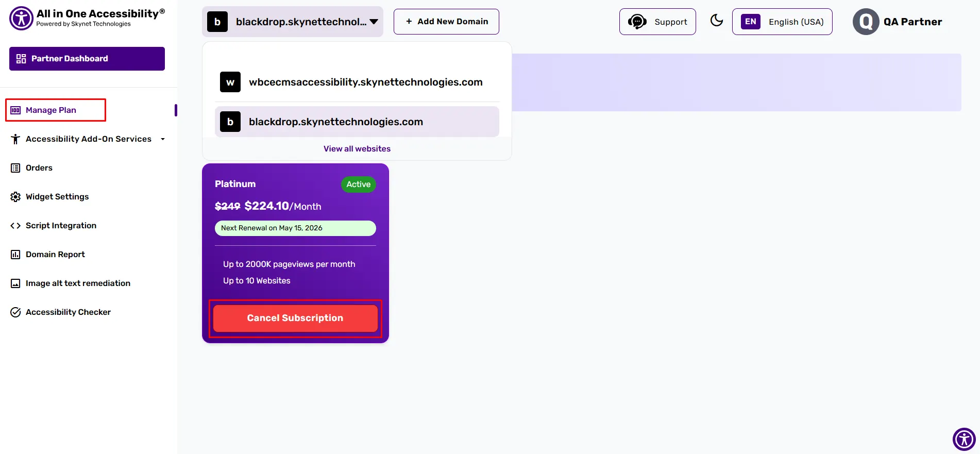Image resolution: width=980 pixels, height=454 pixels.
Task: Open Widget Settings
Action: (57, 197)
